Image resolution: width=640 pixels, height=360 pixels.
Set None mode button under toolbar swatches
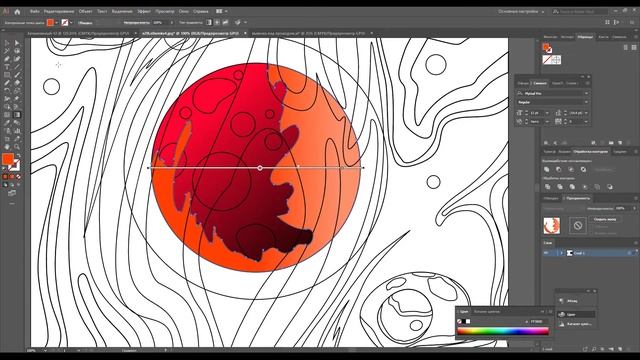pyautogui.click(x=18, y=177)
